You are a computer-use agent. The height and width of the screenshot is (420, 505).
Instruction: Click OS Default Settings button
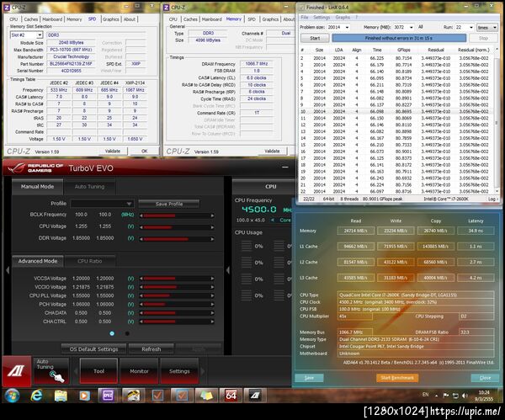pyautogui.click(x=93, y=349)
